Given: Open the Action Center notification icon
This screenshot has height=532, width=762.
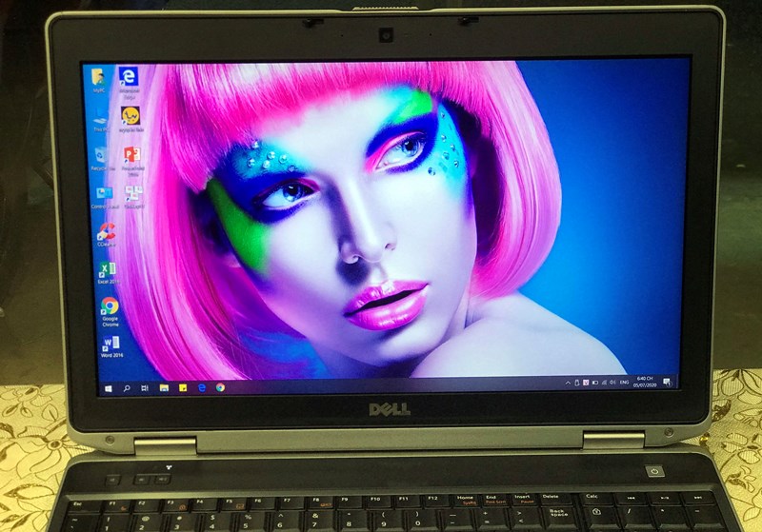Looking at the screenshot, I should tap(668, 382).
